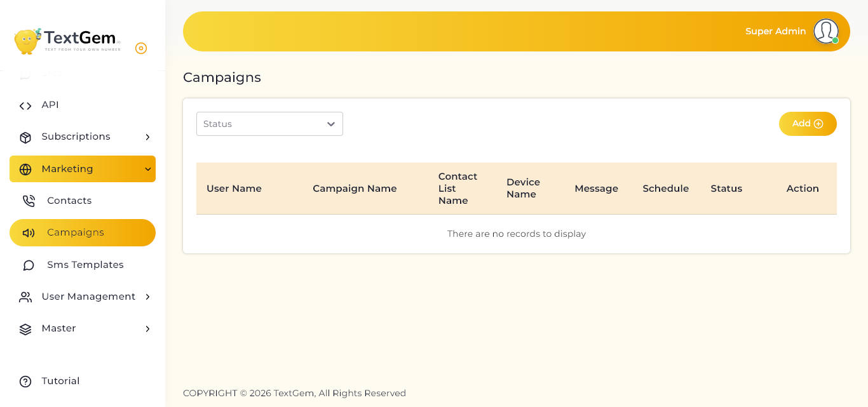
Task: Click the Contact List Name column header
Action: (x=458, y=189)
